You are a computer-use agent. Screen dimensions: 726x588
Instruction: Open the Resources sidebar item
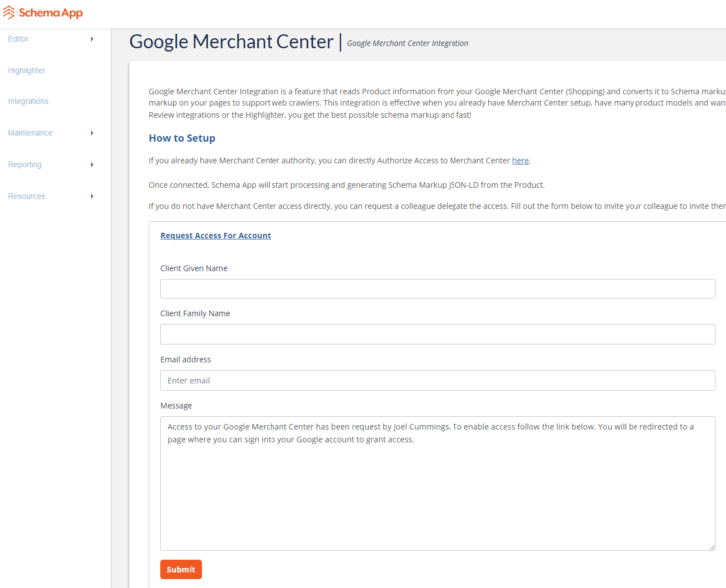27,196
